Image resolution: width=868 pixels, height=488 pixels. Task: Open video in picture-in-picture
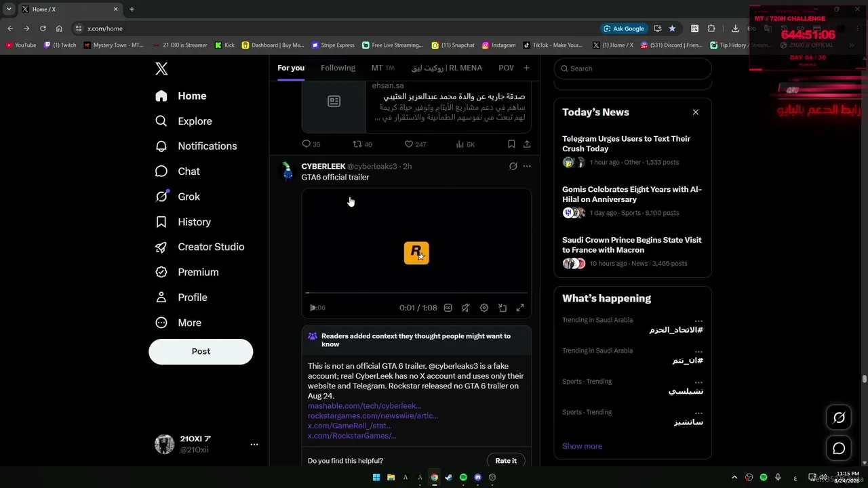(x=502, y=308)
